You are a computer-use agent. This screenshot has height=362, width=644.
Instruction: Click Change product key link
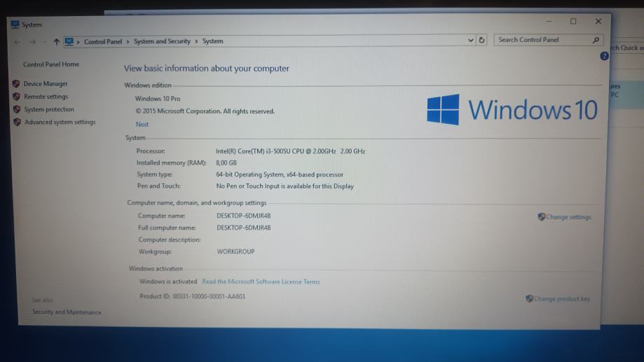(562, 299)
